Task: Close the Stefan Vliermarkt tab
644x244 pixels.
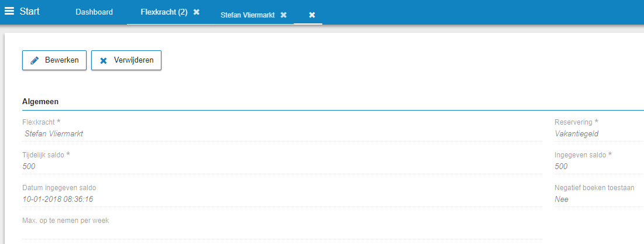Action: (283, 15)
